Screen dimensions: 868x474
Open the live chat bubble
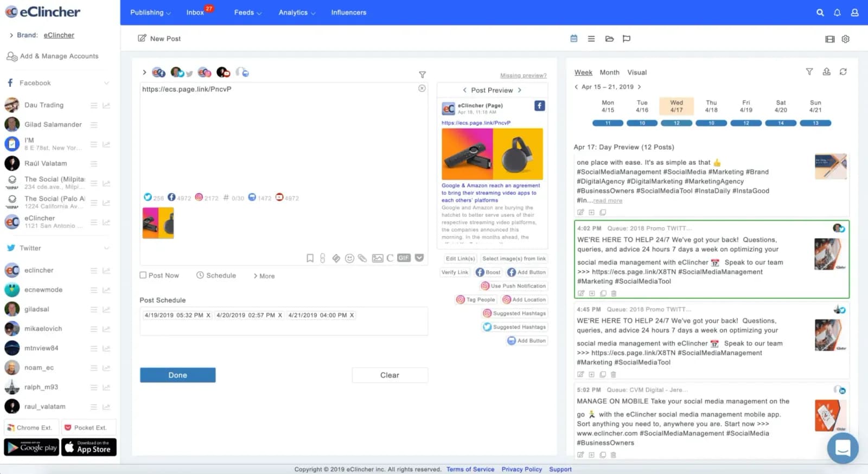tap(843, 448)
